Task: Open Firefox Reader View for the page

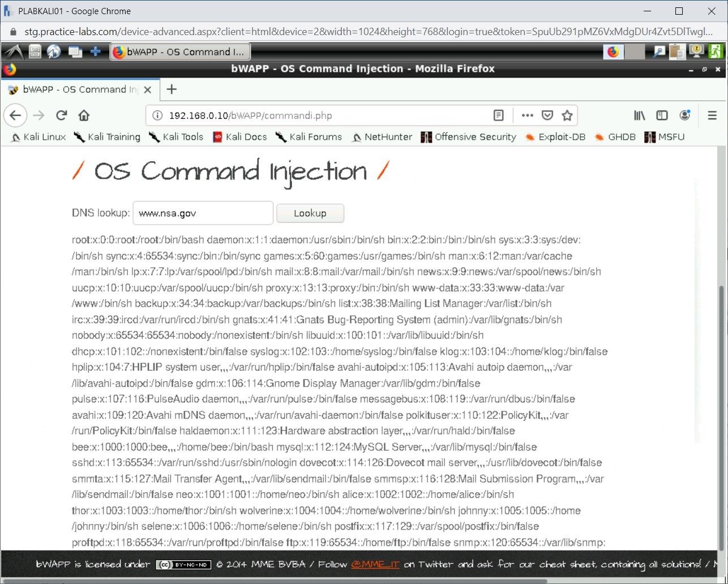Action: [498, 115]
